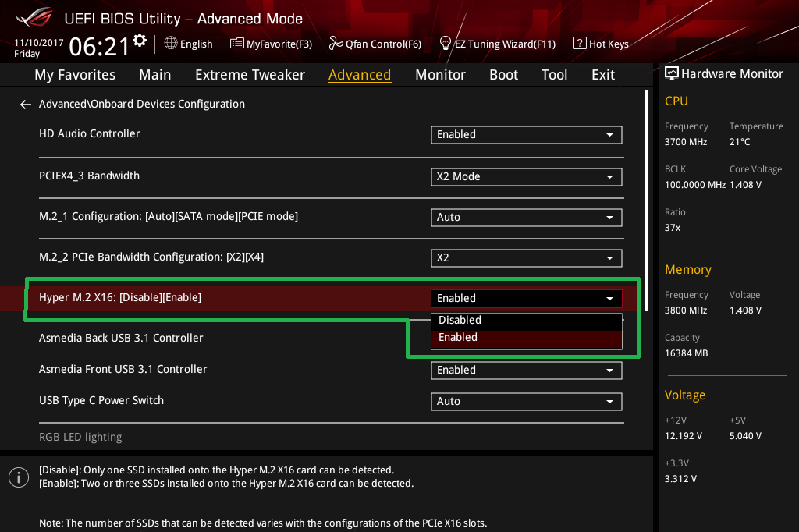799x532 pixels.
Task: Open the Monitor tab
Action: 440,75
